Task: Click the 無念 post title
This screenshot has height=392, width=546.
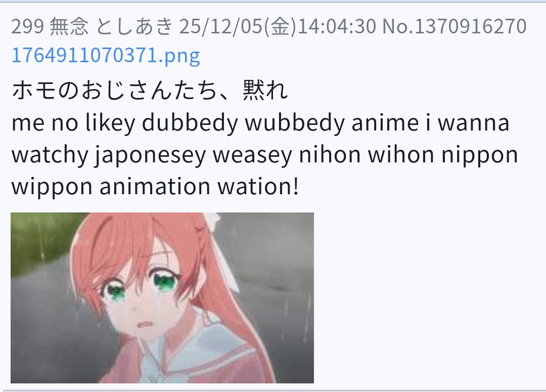Action: [69, 26]
